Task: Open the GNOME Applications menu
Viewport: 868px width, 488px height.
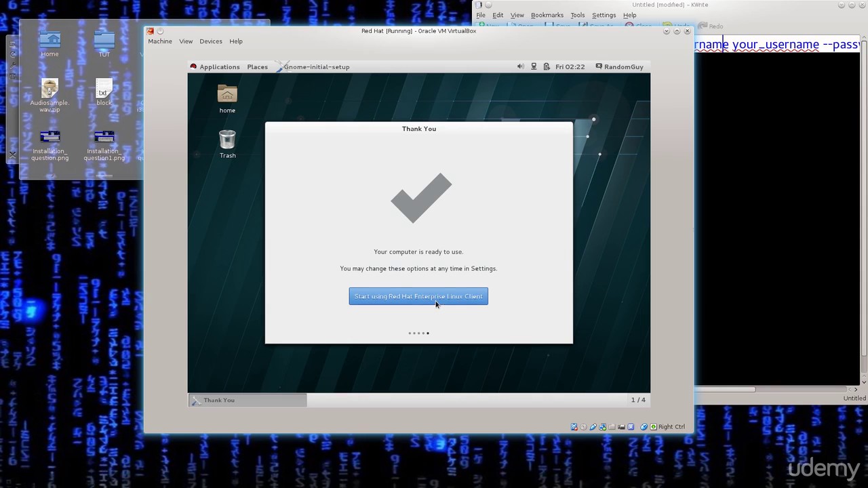Action: pyautogui.click(x=215, y=66)
